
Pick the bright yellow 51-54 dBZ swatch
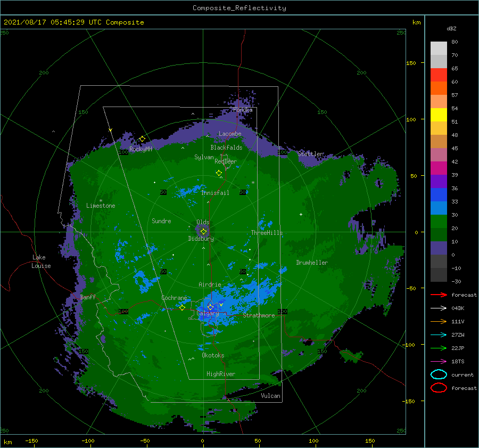[439, 115]
